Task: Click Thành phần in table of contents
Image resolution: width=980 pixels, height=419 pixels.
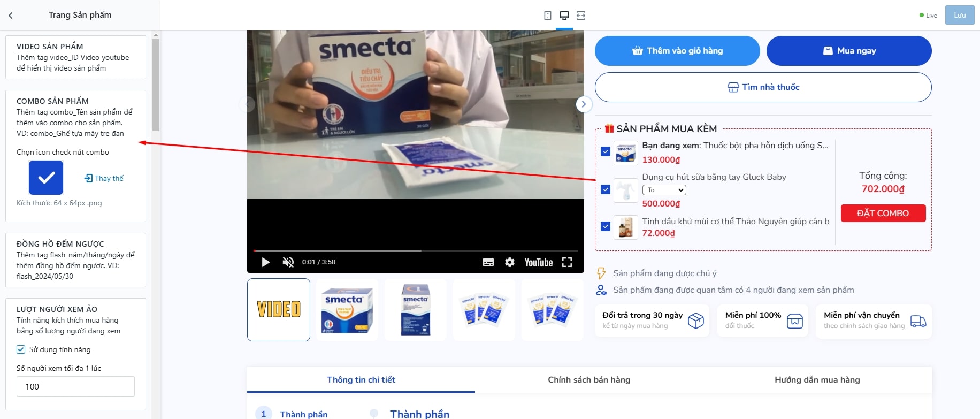Action: point(304,414)
